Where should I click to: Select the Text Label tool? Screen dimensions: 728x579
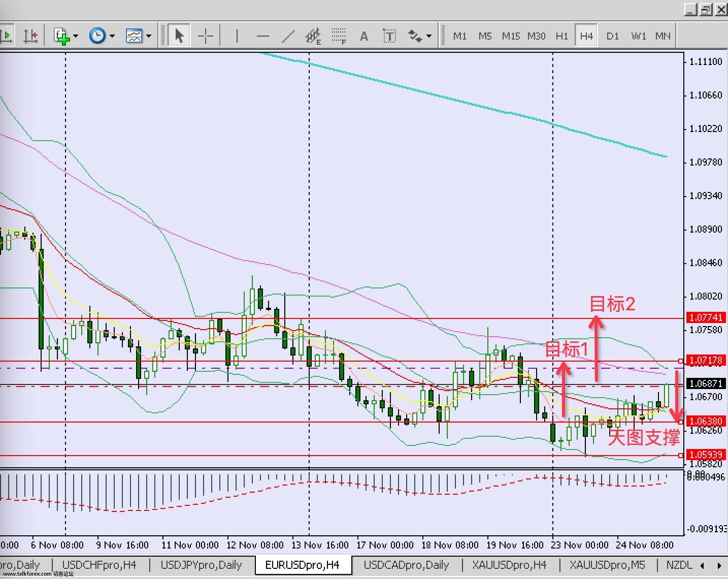389,36
